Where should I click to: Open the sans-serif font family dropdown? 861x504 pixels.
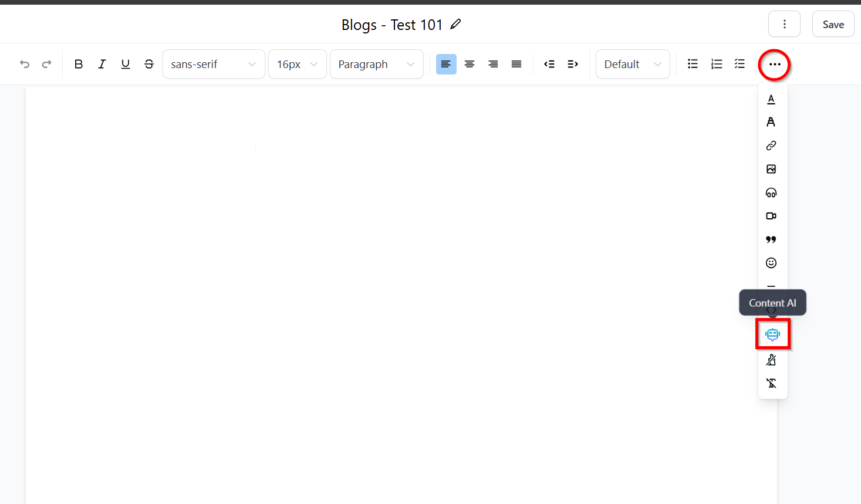[214, 64]
